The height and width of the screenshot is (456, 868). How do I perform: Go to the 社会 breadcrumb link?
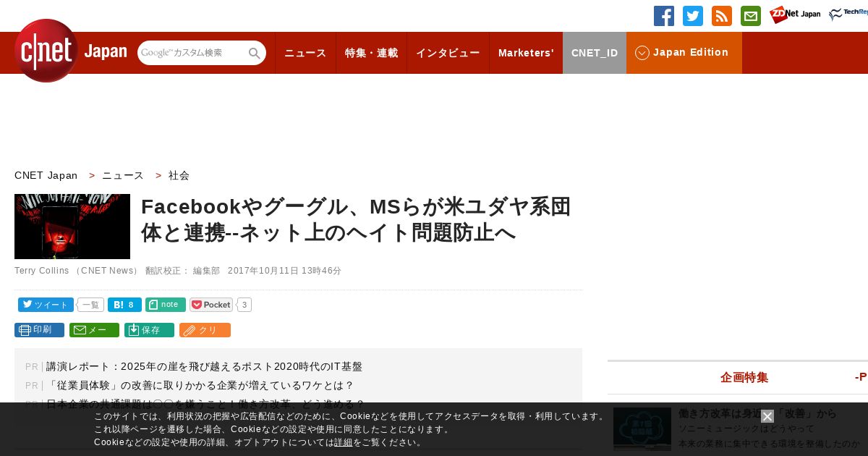pos(179,175)
